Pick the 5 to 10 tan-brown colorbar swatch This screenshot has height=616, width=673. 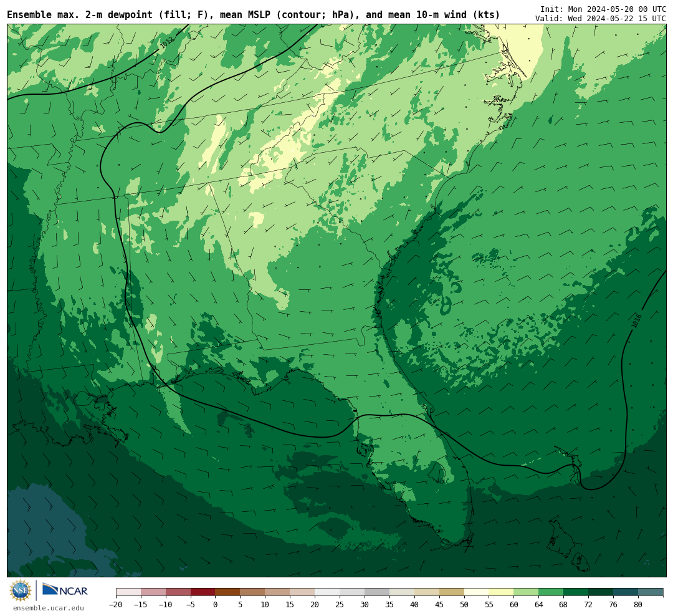tap(253, 592)
